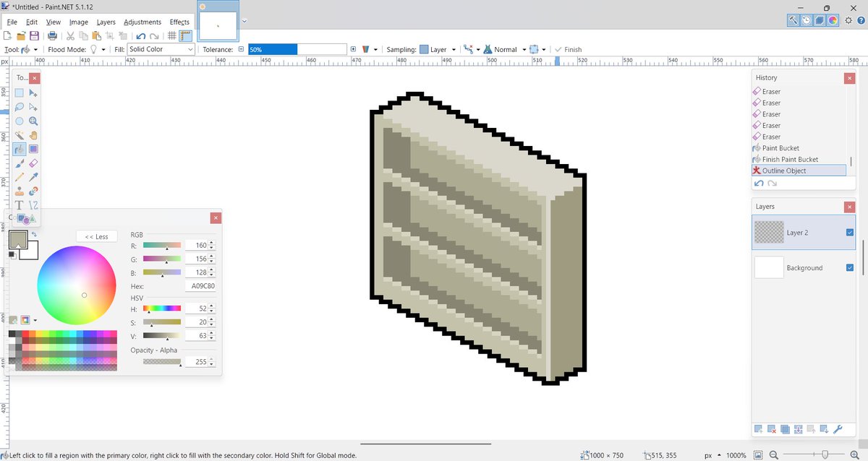This screenshot has width=868, height=461.
Task: Select the Move Selected Pixels tool
Action: tap(33, 93)
